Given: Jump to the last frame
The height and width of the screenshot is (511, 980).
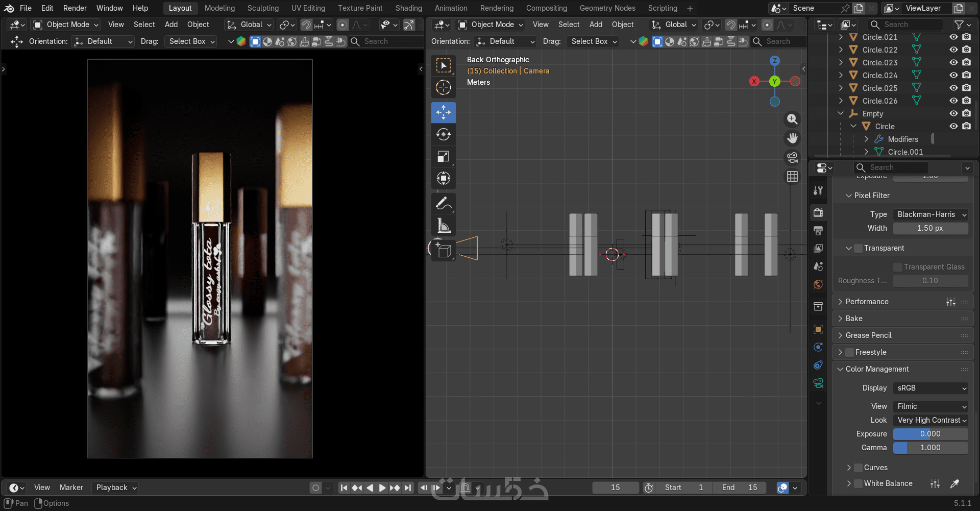Looking at the screenshot, I should (x=407, y=488).
